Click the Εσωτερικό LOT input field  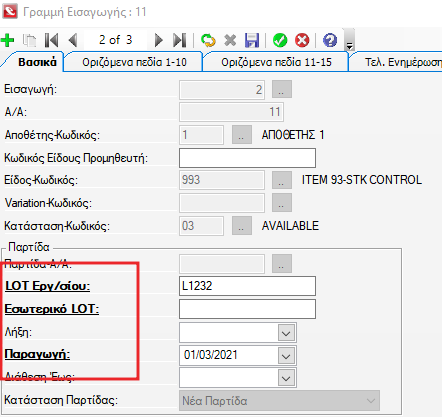(247, 309)
